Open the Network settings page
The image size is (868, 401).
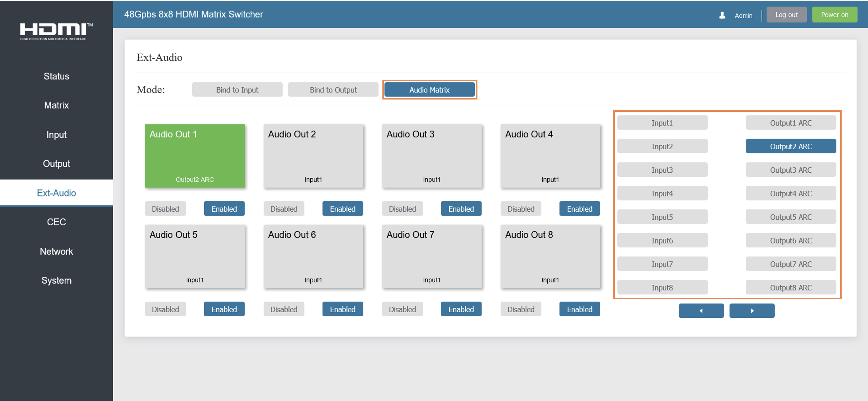(x=56, y=251)
